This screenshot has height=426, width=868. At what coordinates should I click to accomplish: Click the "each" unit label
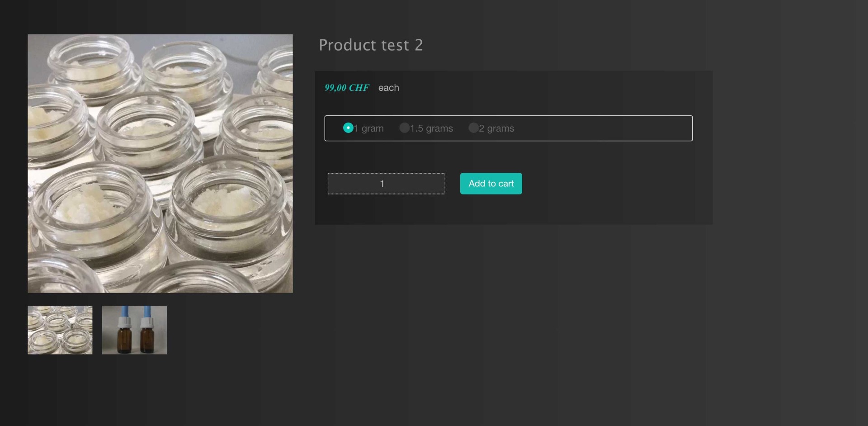(x=389, y=88)
